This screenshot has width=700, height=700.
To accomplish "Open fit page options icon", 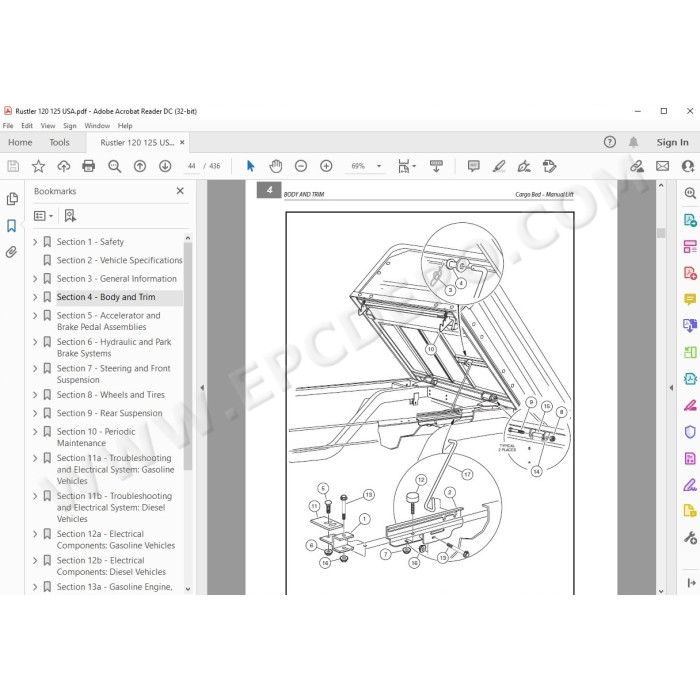I will pyautogui.click(x=406, y=166).
